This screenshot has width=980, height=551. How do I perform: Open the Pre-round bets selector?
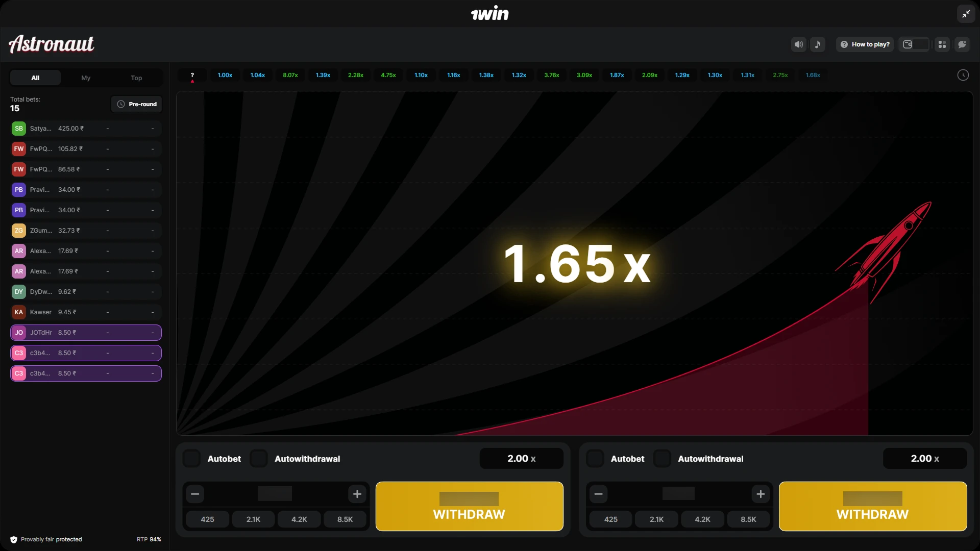tap(137, 104)
